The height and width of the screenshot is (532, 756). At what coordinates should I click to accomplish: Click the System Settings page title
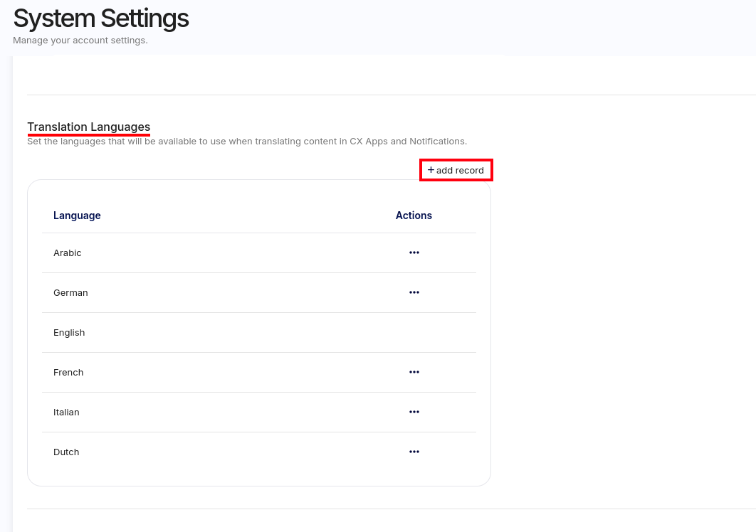[x=101, y=18]
